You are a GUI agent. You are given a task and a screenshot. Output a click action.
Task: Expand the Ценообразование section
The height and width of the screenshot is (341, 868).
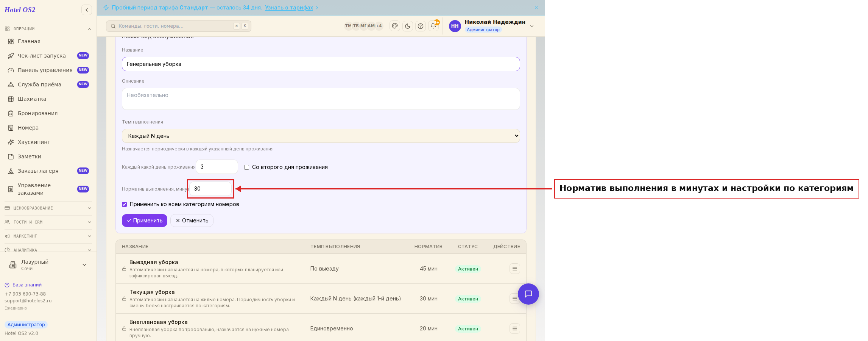pyautogui.click(x=48, y=208)
